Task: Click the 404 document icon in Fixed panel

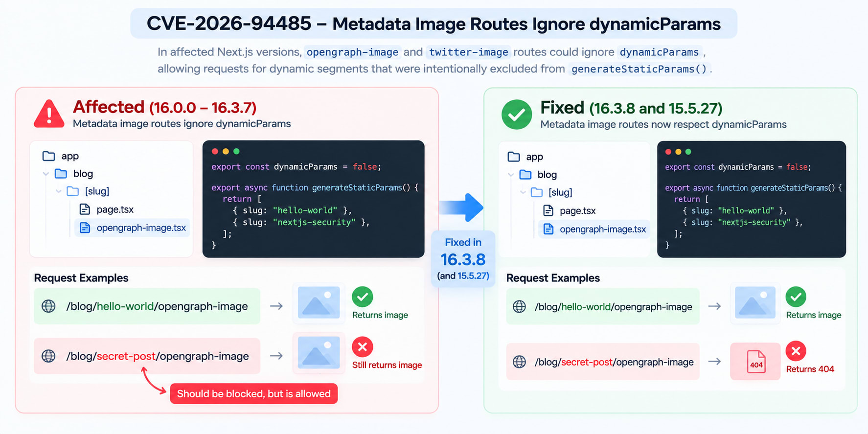Action: point(756,362)
